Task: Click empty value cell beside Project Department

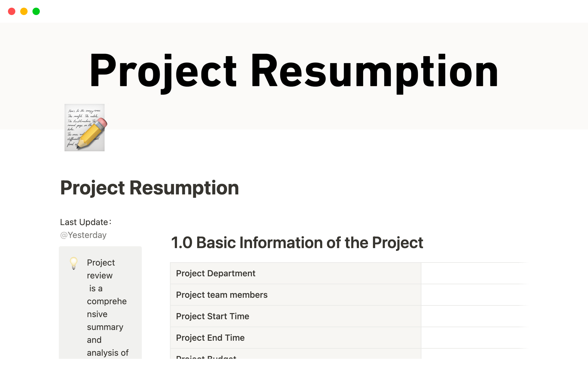Action: 473,273
